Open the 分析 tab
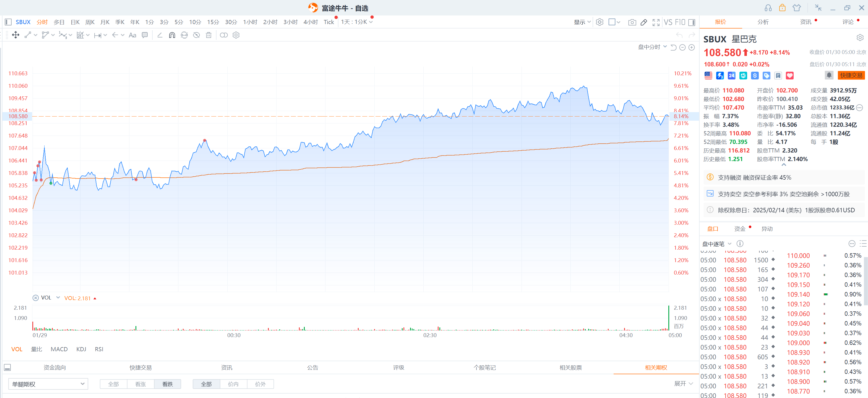This screenshot has height=398, width=868. (x=763, y=22)
